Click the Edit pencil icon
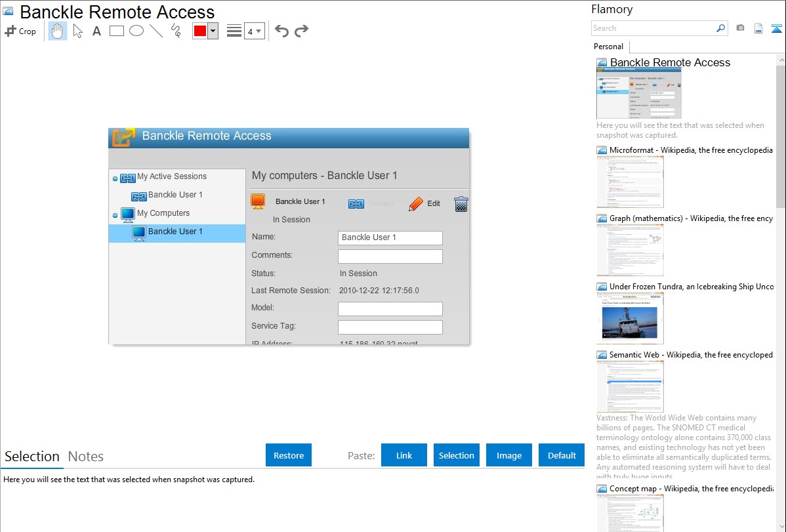 (415, 203)
